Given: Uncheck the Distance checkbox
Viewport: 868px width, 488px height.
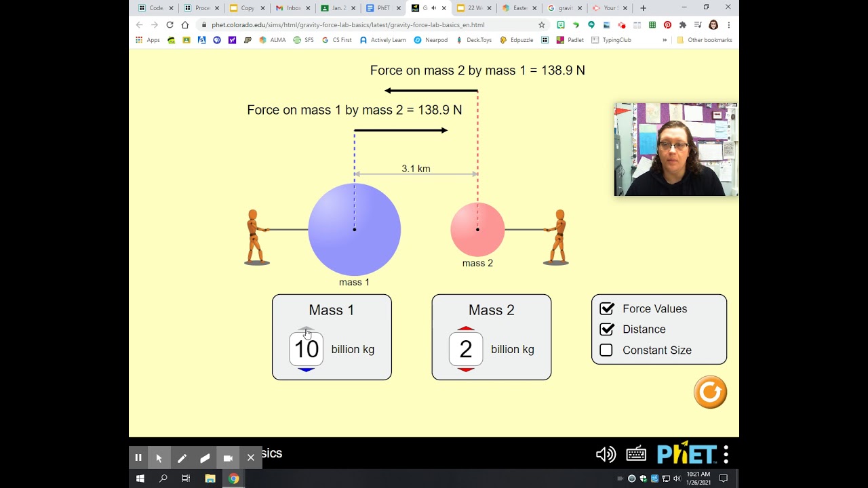Looking at the screenshot, I should click(606, 329).
